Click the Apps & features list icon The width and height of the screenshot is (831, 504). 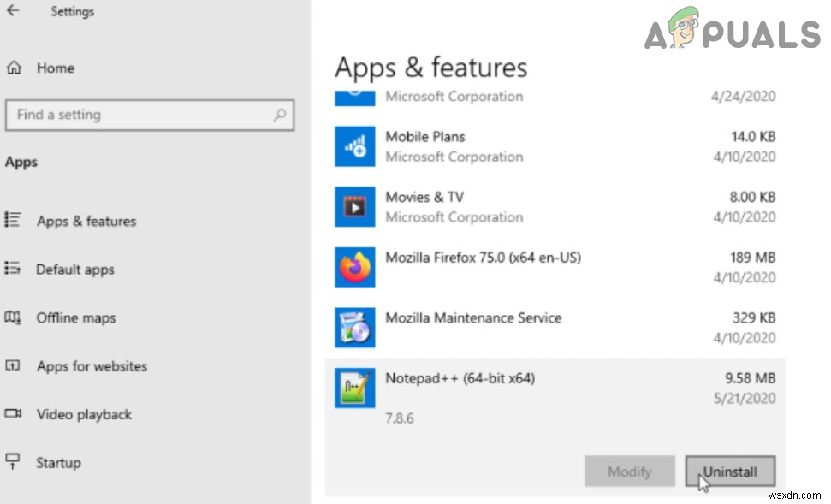pos(15,221)
